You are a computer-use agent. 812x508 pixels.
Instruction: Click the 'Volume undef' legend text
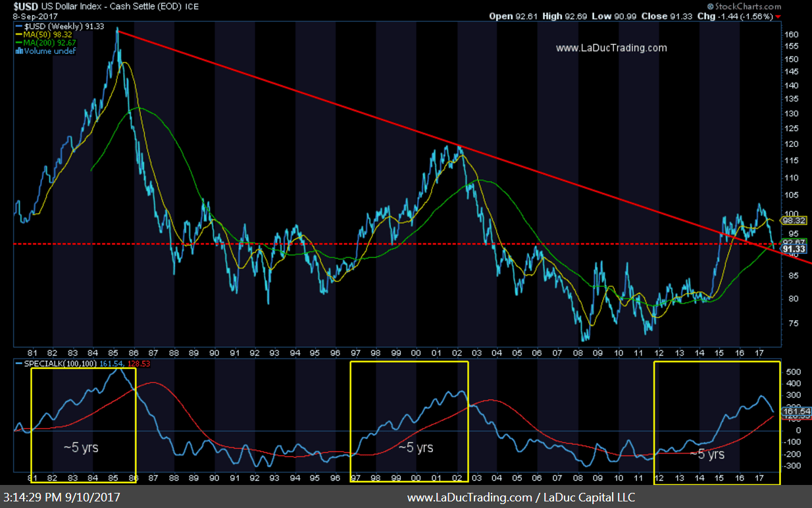pos(49,51)
